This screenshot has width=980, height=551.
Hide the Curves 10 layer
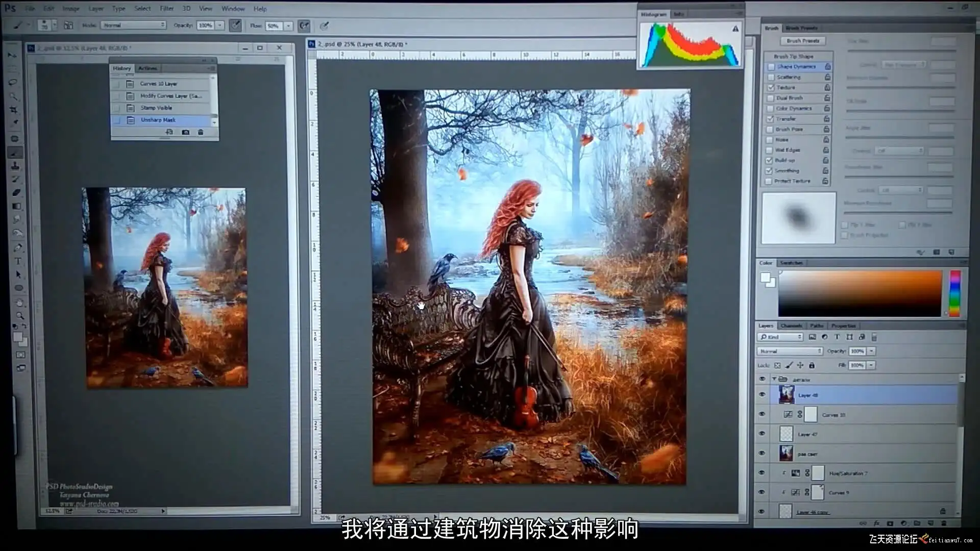tap(762, 414)
